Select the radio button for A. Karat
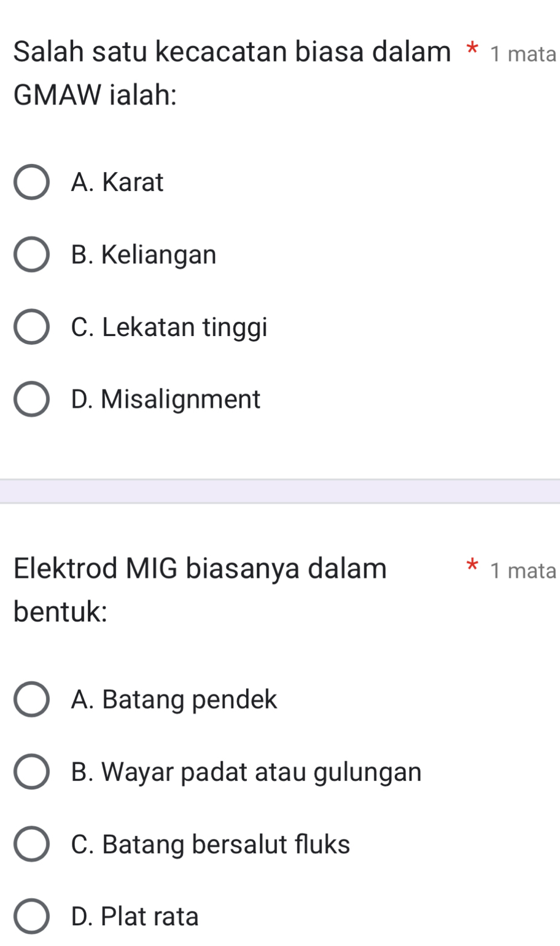This screenshot has width=560, height=946. 31,182
